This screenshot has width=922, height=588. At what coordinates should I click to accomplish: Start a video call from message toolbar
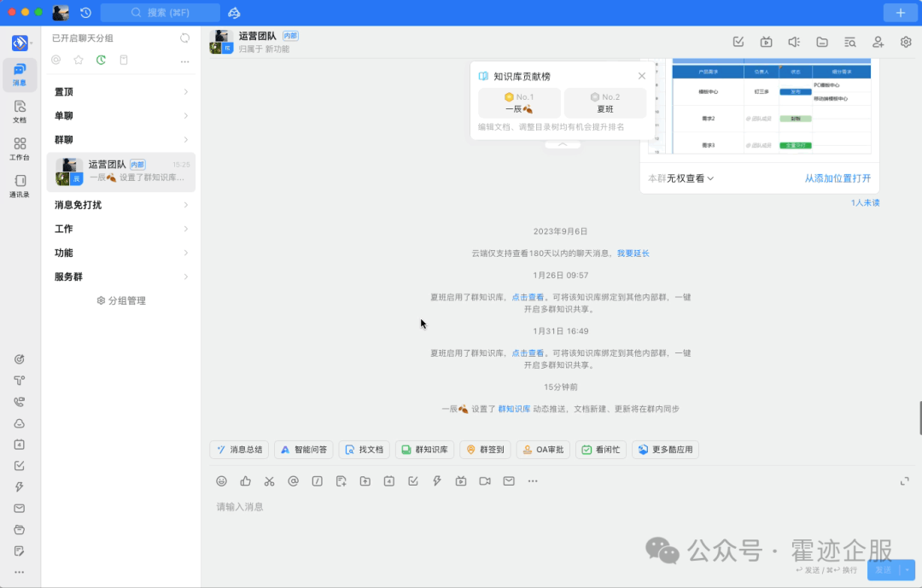485,481
